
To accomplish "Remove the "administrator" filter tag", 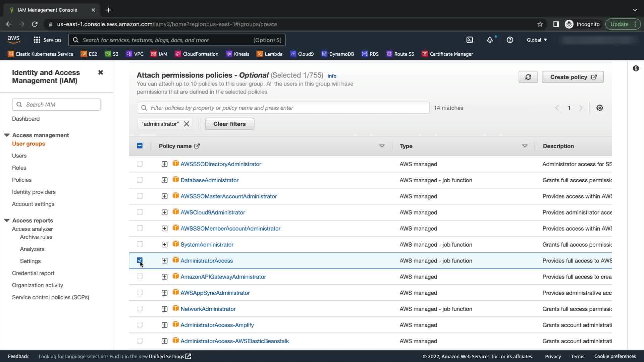I will click(186, 124).
